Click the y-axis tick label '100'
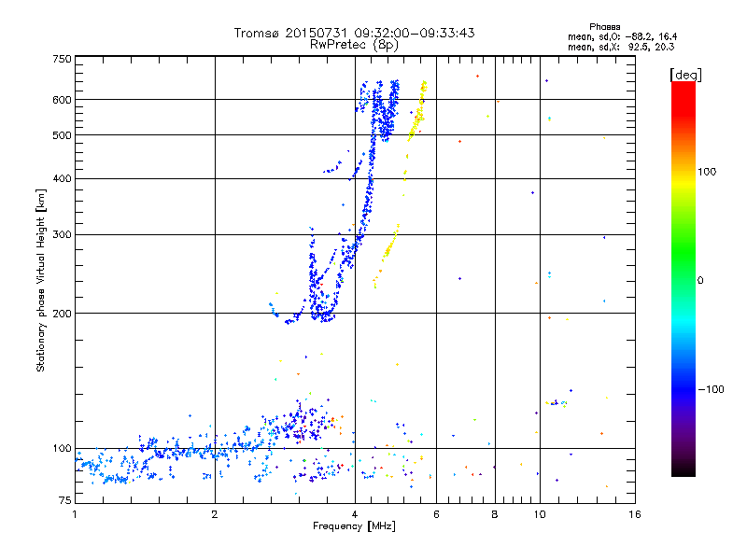 point(62,448)
